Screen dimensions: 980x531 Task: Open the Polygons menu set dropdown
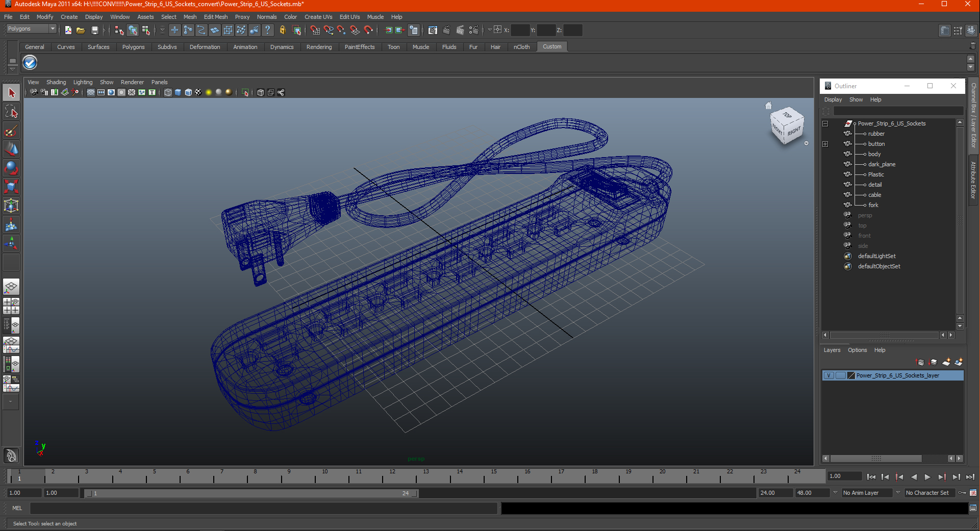click(x=31, y=29)
